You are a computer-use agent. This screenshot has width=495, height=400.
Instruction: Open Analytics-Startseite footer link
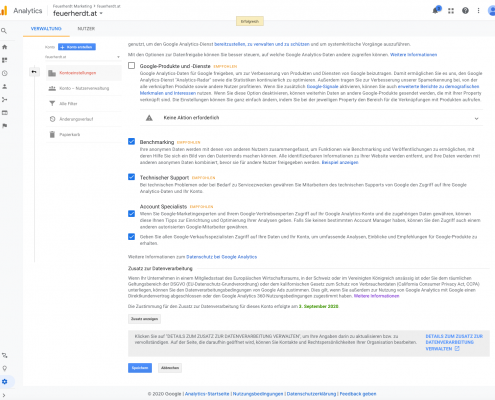point(207,394)
